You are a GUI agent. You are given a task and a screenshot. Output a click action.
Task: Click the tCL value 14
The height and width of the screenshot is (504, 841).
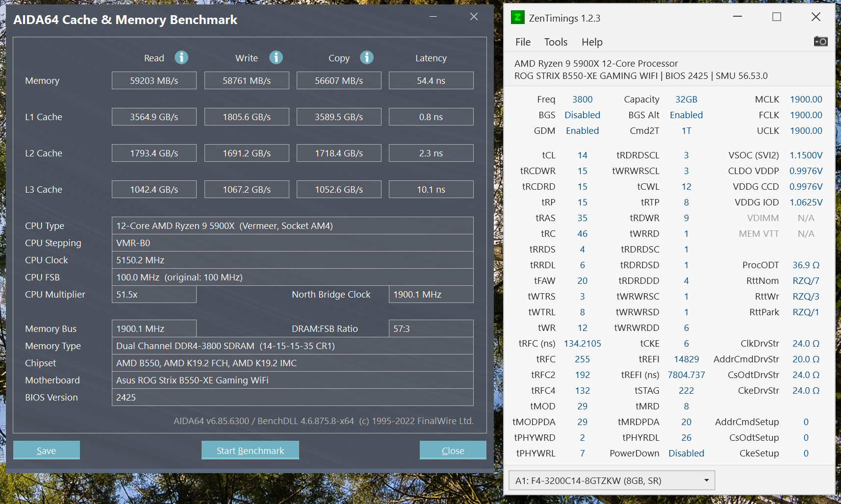pos(582,155)
